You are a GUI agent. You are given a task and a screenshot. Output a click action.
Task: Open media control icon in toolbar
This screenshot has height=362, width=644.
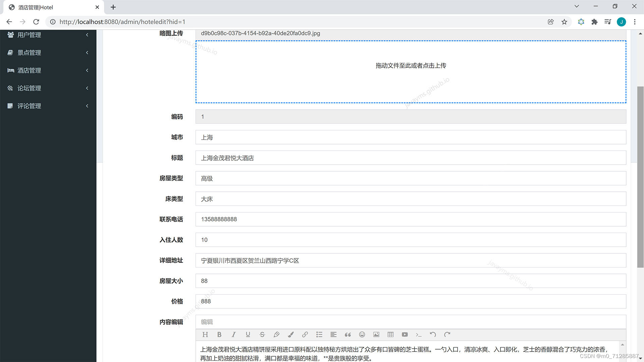coord(608,22)
